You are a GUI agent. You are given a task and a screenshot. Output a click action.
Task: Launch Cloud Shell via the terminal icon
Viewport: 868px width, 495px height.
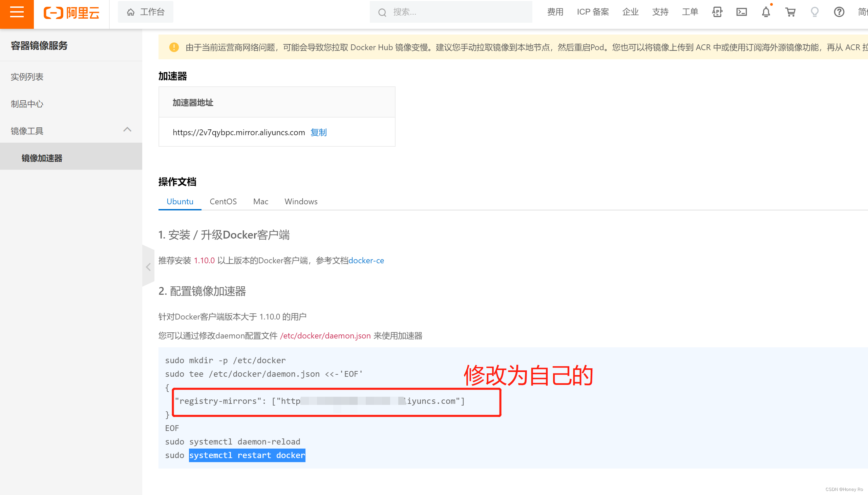coord(741,12)
